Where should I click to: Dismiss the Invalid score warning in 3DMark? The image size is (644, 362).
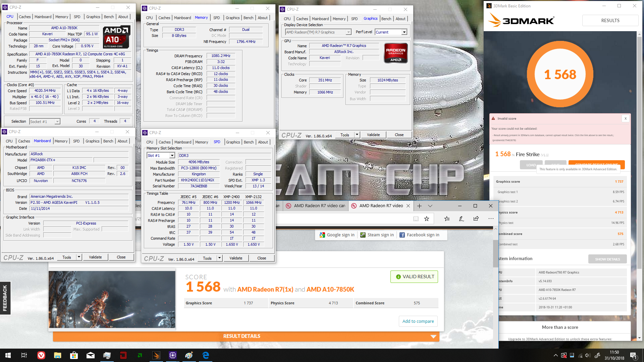coord(626,118)
